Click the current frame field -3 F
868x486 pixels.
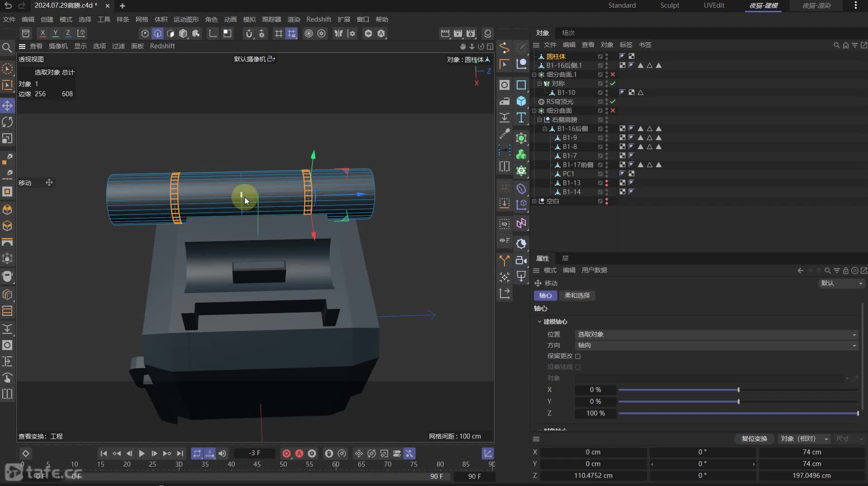point(255,453)
